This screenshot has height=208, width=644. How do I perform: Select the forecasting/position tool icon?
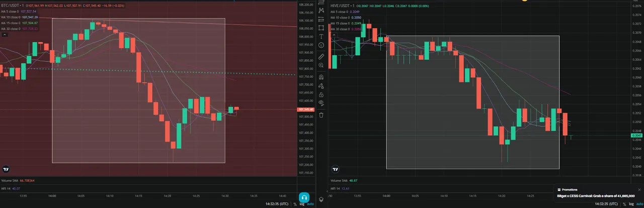321,19
